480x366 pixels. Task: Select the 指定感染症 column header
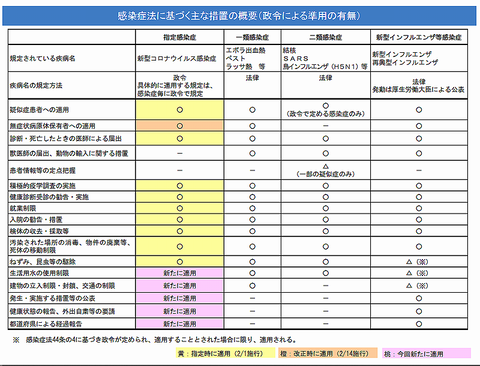tap(180, 37)
